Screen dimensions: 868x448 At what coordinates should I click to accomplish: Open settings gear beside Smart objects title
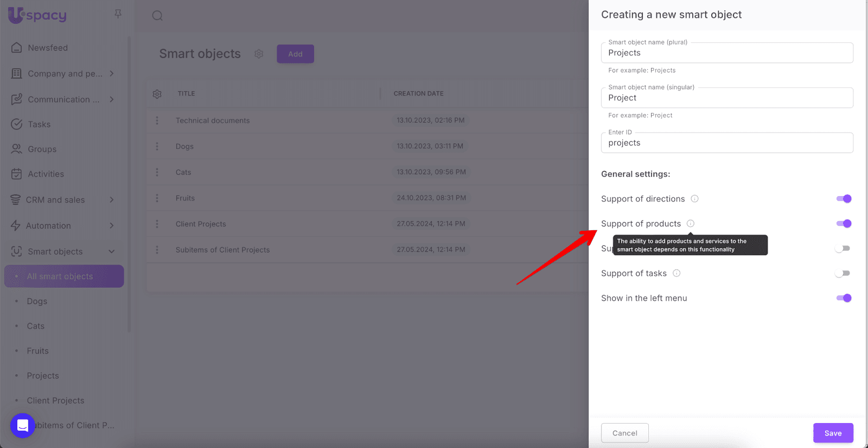[259, 54]
